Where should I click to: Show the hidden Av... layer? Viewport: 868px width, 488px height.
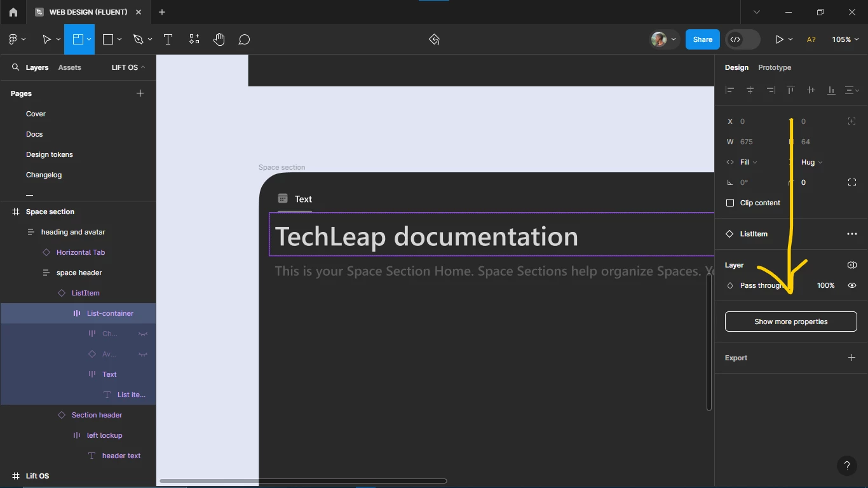pyautogui.click(x=143, y=354)
